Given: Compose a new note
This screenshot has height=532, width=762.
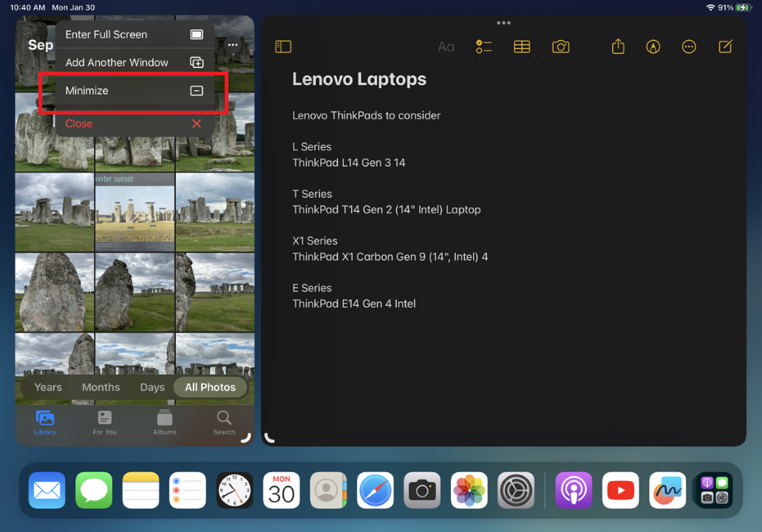Looking at the screenshot, I should [725, 46].
